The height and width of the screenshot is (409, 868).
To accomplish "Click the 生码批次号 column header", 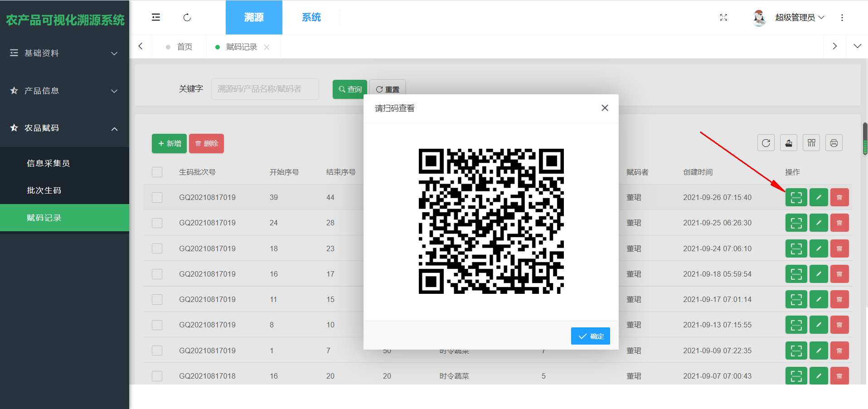I will [197, 172].
